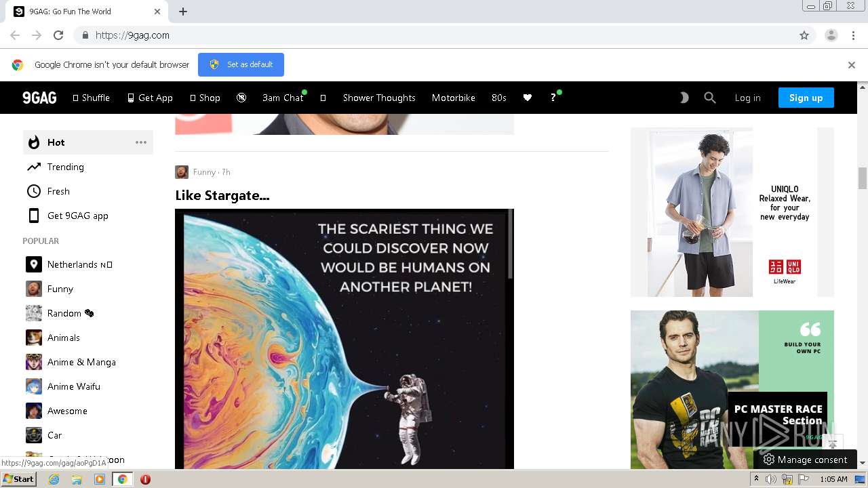Select Hot feed in sidebar

coord(88,142)
